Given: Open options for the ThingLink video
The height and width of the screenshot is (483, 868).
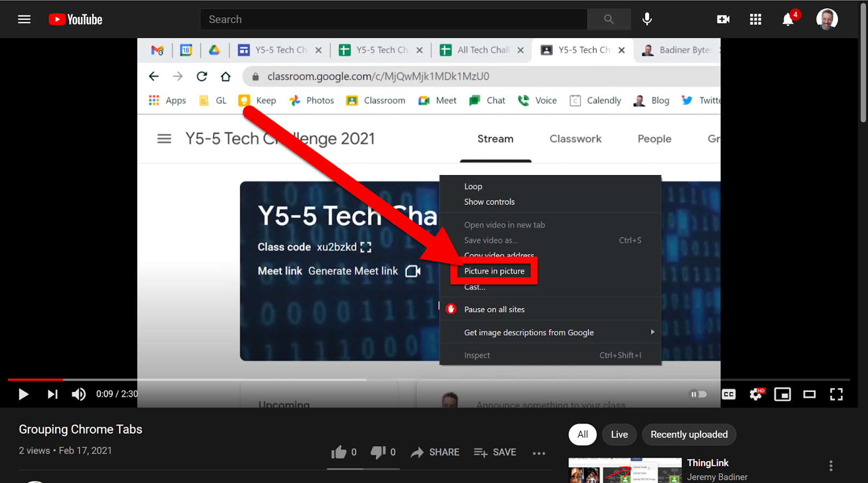Looking at the screenshot, I should [x=831, y=466].
